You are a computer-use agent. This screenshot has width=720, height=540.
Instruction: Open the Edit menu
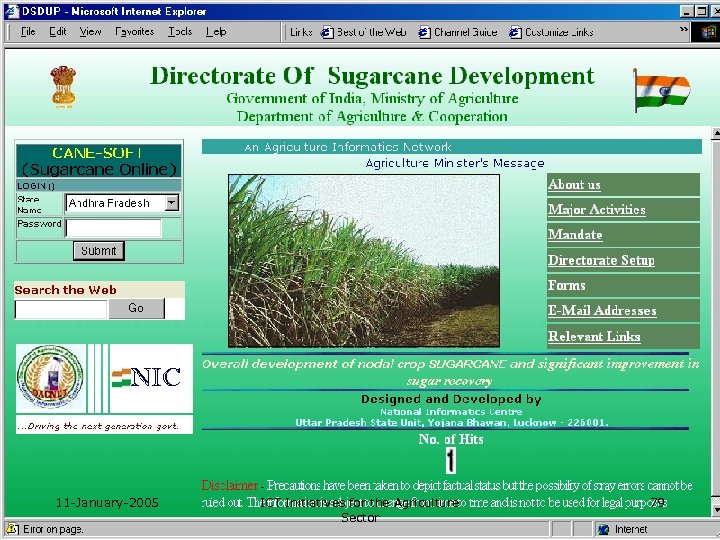coord(58,32)
